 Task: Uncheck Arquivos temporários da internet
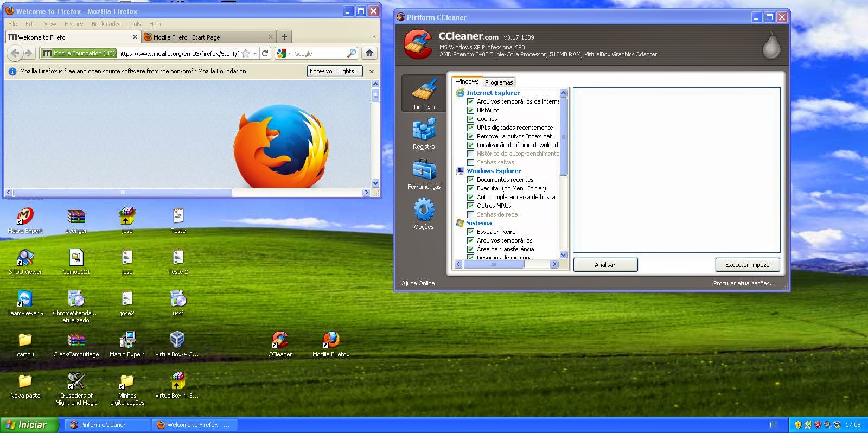pyautogui.click(x=471, y=101)
